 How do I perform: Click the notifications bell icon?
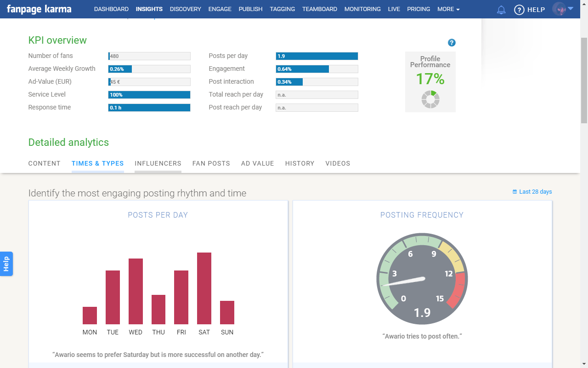point(501,10)
